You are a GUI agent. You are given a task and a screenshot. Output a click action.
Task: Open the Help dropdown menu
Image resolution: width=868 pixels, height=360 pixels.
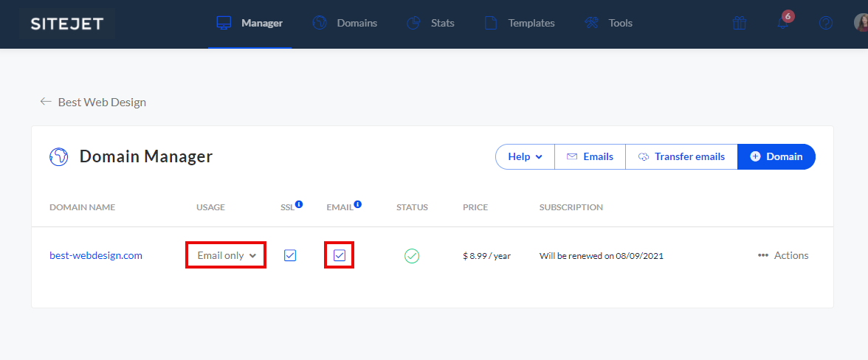pos(525,156)
